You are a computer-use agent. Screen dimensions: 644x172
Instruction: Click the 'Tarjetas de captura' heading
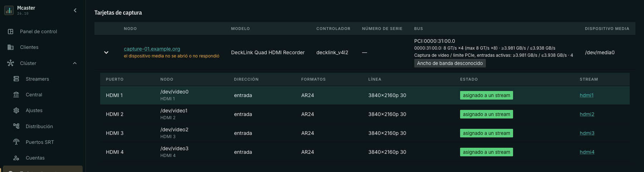(118, 12)
